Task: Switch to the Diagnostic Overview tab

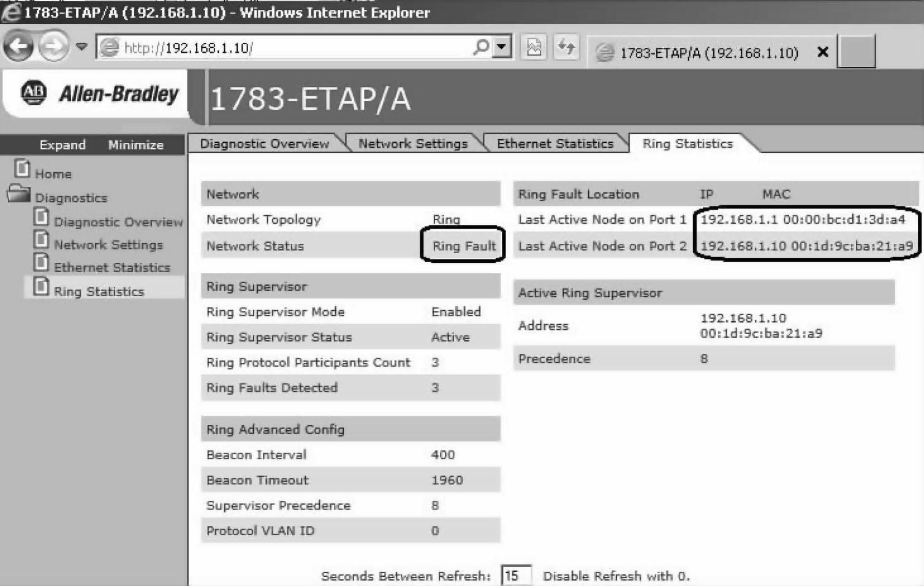Action: point(265,143)
